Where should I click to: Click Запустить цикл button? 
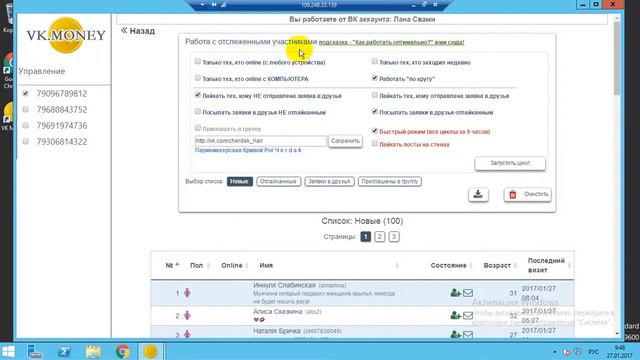[x=510, y=163]
